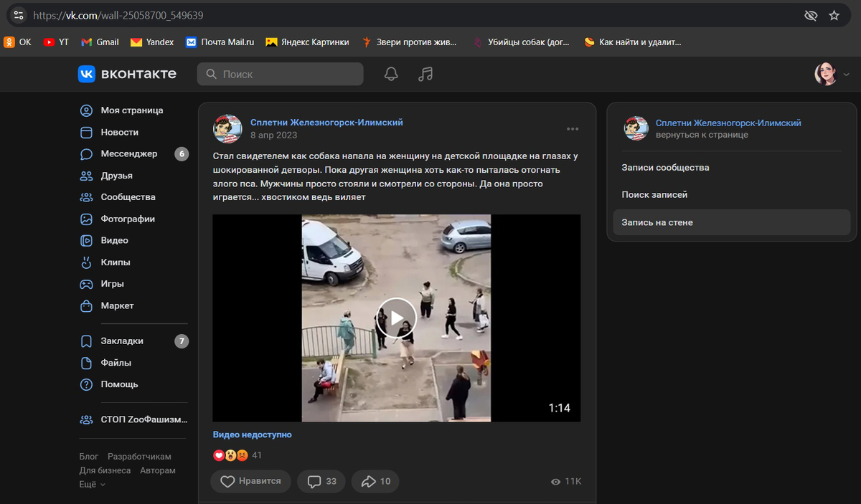Click the reaction emojis showing 41
The width and height of the screenshot is (861, 504).
tap(237, 455)
